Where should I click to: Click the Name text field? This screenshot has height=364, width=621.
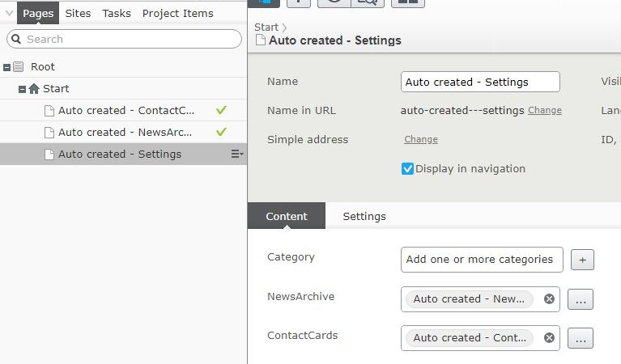(x=479, y=82)
